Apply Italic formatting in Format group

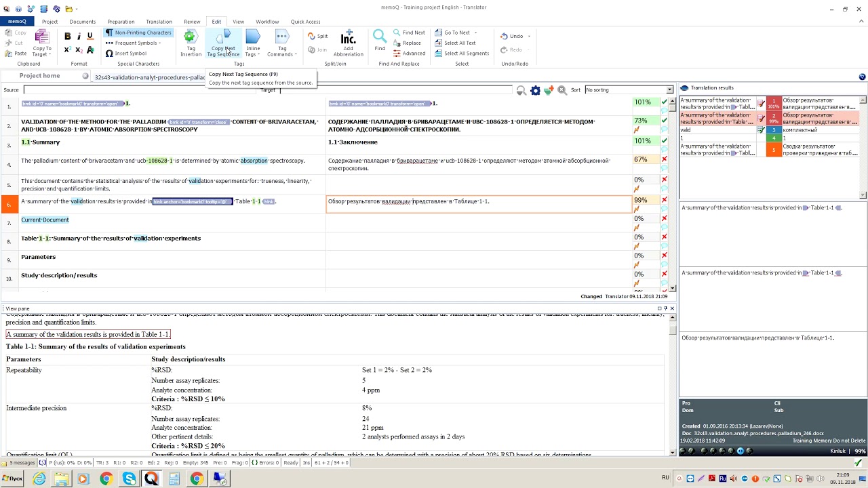pyautogui.click(x=79, y=37)
